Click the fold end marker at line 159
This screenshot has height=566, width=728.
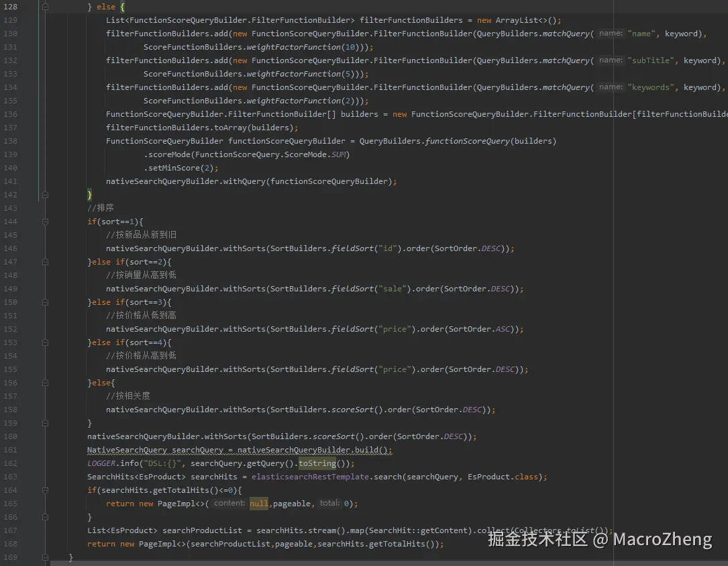[x=45, y=423]
